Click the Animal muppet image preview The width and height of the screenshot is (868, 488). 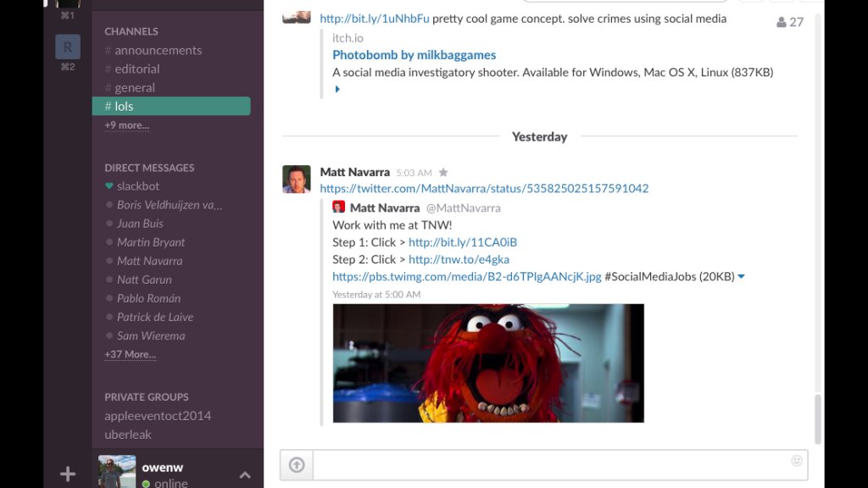pos(488,363)
